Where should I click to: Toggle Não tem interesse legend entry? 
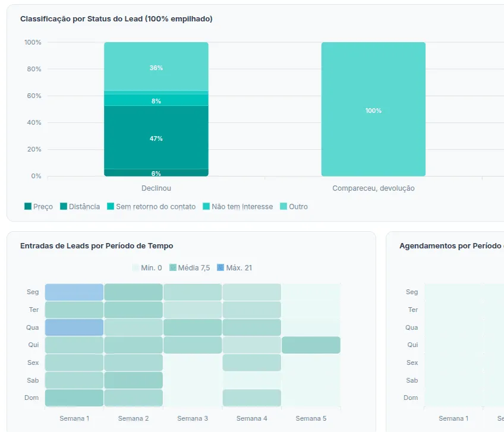coord(238,206)
